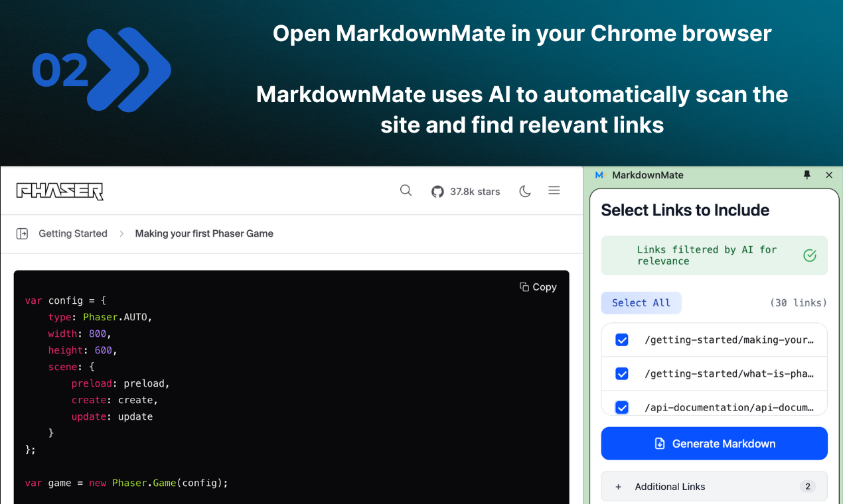Open the hamburger menu on Phaser site
This screenshot has width=843, height=504.
(554, 191)
